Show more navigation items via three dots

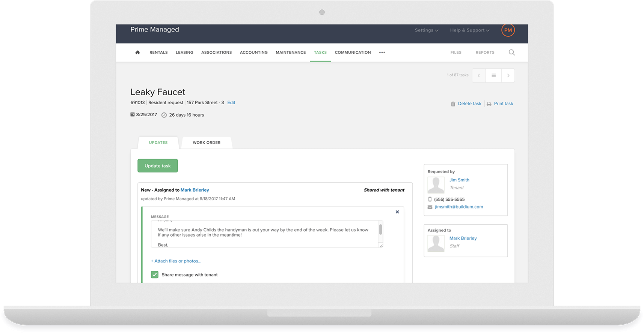pos(382,52)
